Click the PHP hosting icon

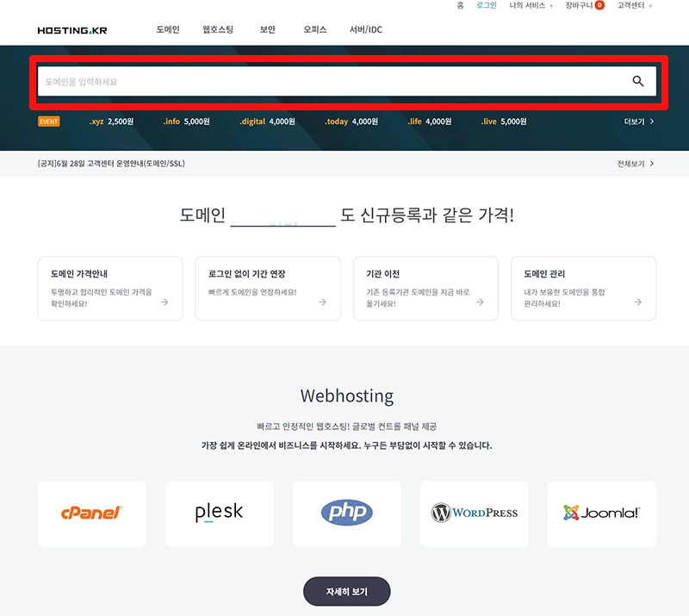coord(346,513)
